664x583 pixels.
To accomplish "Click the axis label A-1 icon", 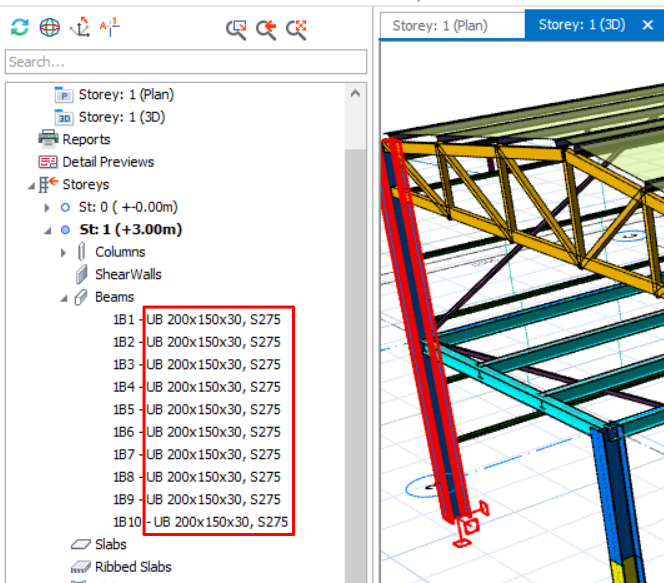I will [x=110, y=28].
